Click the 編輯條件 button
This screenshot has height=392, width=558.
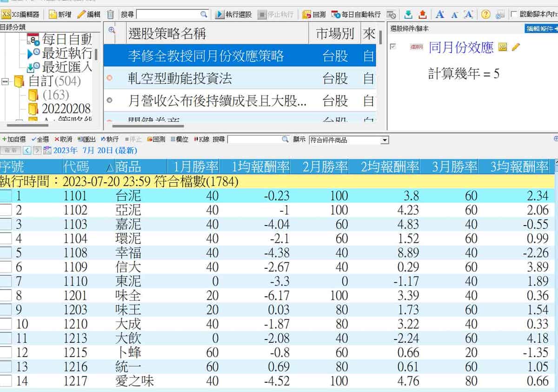(x=541, y=29)
